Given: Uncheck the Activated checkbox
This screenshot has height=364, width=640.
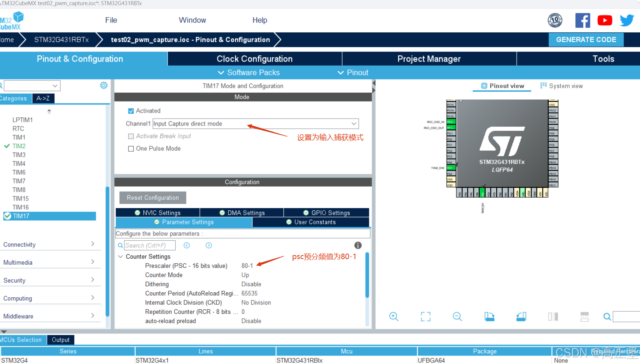Looking at the screenshot, I should 131,111.
